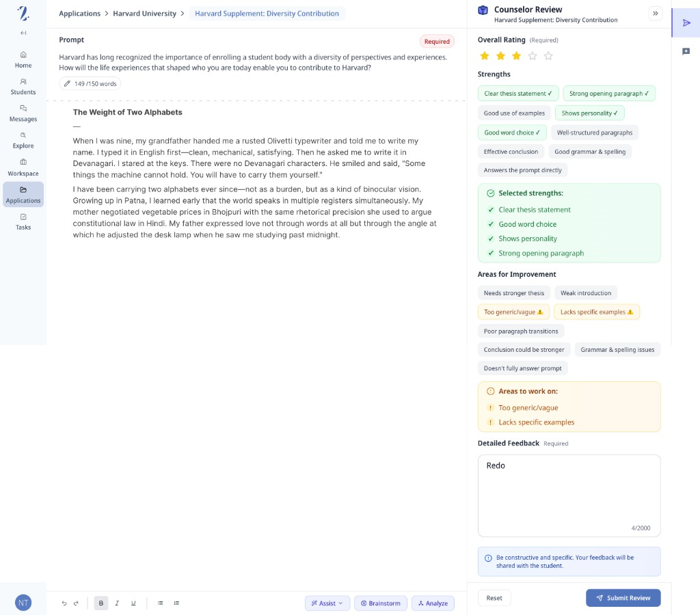The width and height of the screenshot is (700, 615).
Task: Set rating to five stars
Action: [x=548, y=56]
